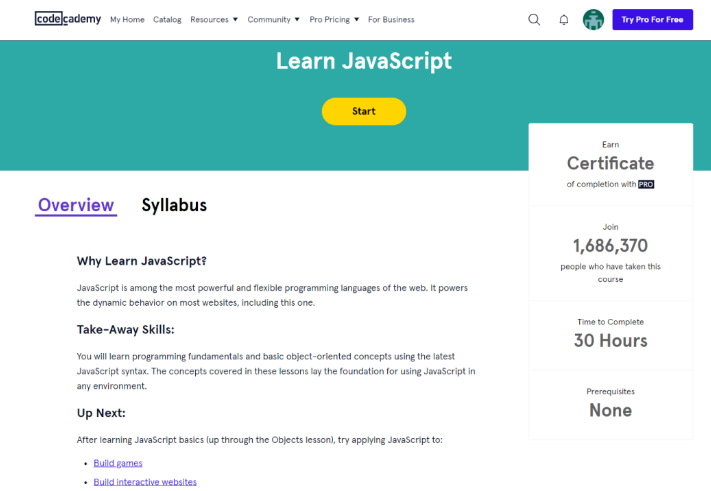711x491 pixels.
Task: Open the Catalog page
Action: coord(167,19)
